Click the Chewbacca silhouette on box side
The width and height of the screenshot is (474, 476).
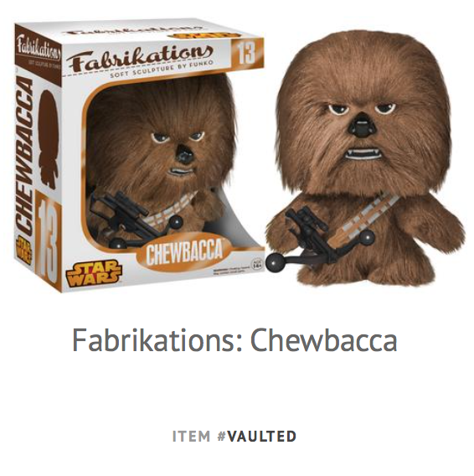(49, 139)
